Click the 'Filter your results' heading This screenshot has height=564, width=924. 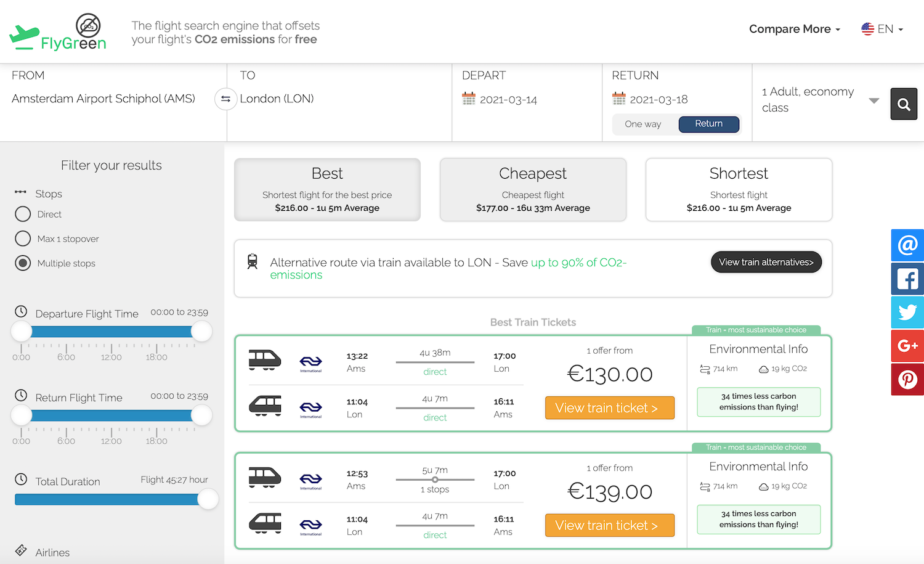pos(111,165)
